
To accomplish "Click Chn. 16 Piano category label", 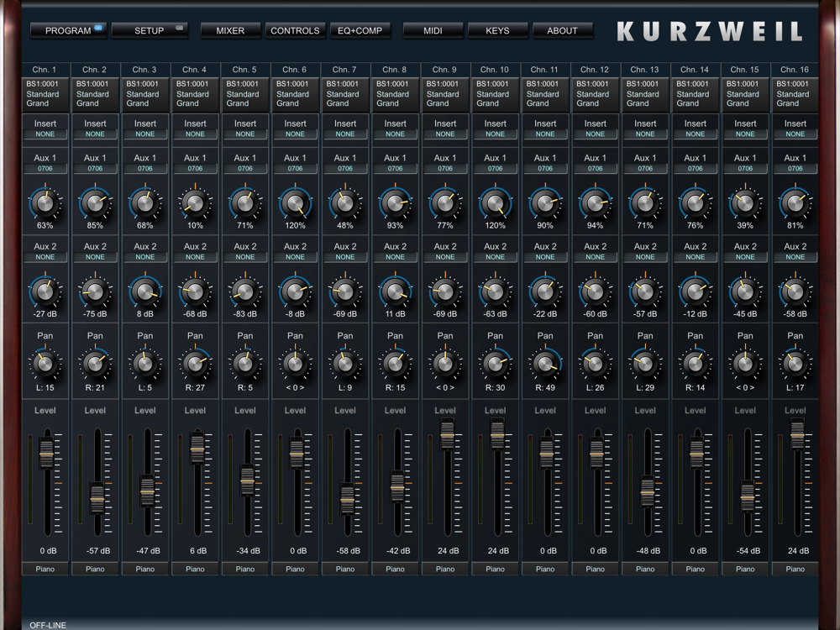I will tap(795, 569).
